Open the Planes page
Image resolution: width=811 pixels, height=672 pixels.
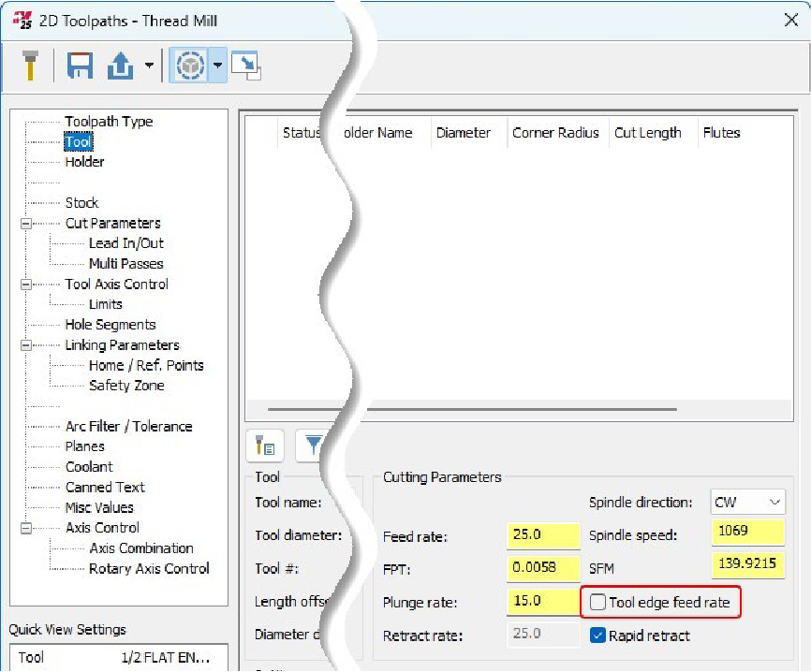click(x=85, y=446)
